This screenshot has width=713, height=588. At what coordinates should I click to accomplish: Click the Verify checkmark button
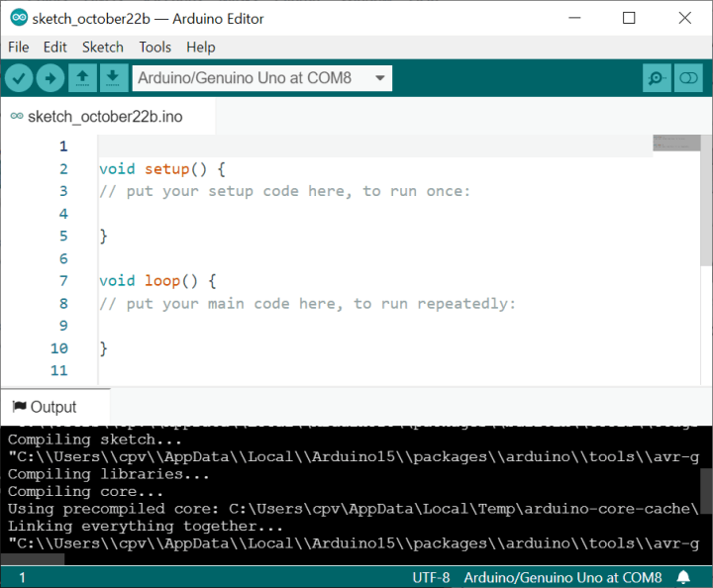coord(19,78)
